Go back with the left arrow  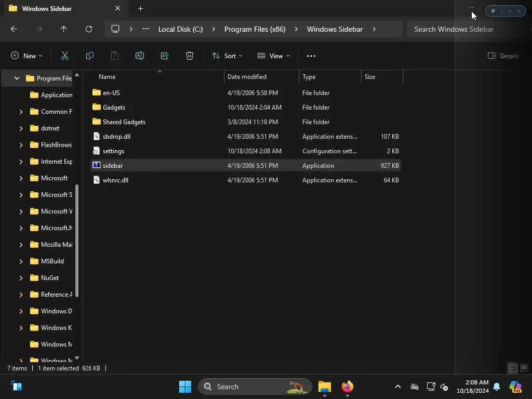(14, 29)
